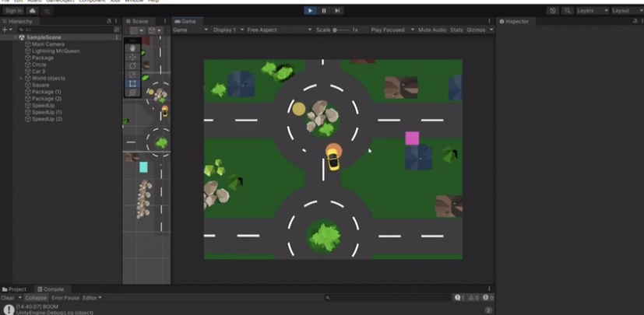Clear the Console log
This screenshot has width=644, height=315.
pyautogui.click(x=7, y=298)
